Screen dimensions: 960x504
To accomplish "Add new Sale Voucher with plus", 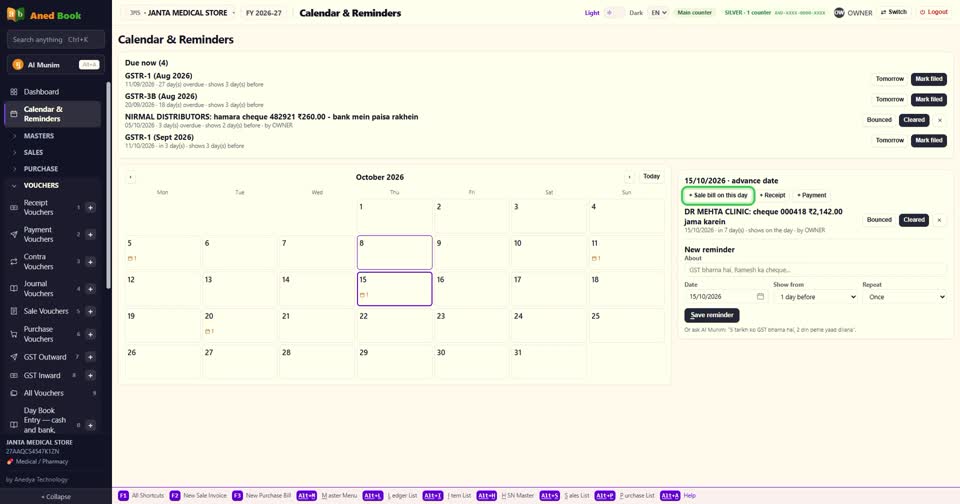I will [91, 311].
